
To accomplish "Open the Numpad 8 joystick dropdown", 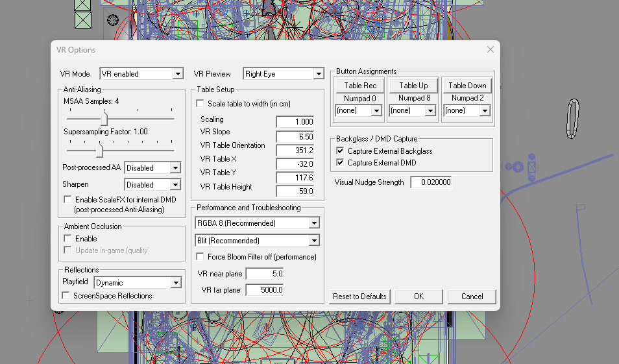I will [x=413, y=110].
